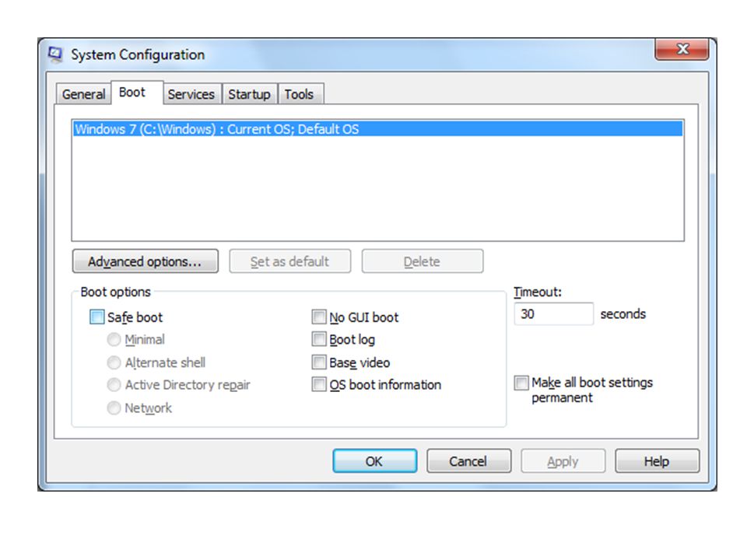Check the Base video option
Image resolution: width=747 pixels, height=560 pixels.
[x=319, y=362]
